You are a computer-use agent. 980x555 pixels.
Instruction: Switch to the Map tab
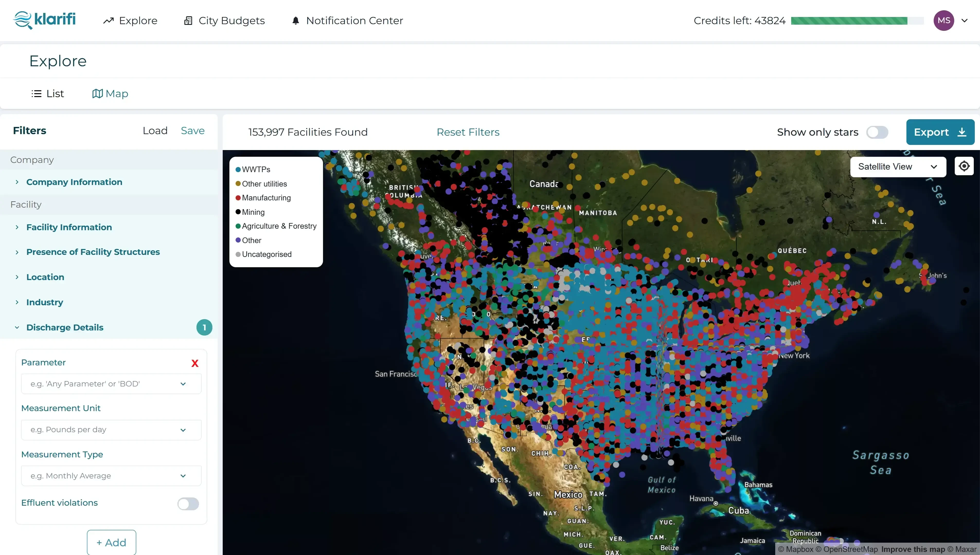pyautogui.click(x=110, y=94)
